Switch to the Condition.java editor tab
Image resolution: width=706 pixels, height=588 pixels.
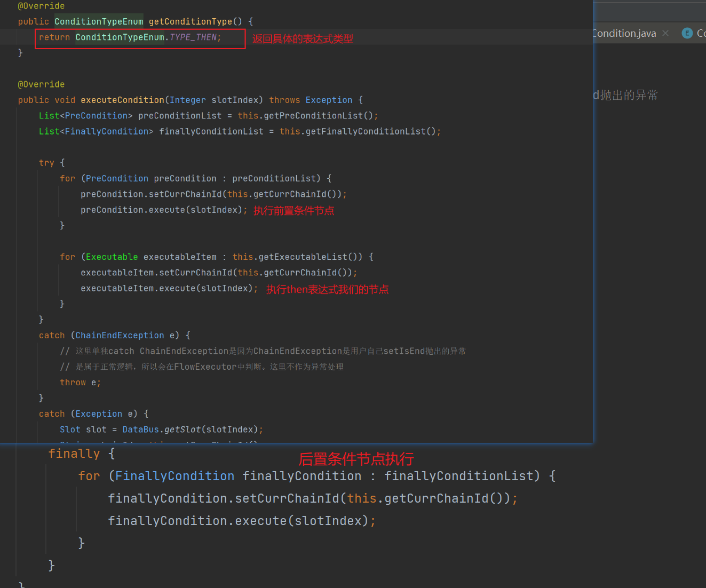(624, 33)
